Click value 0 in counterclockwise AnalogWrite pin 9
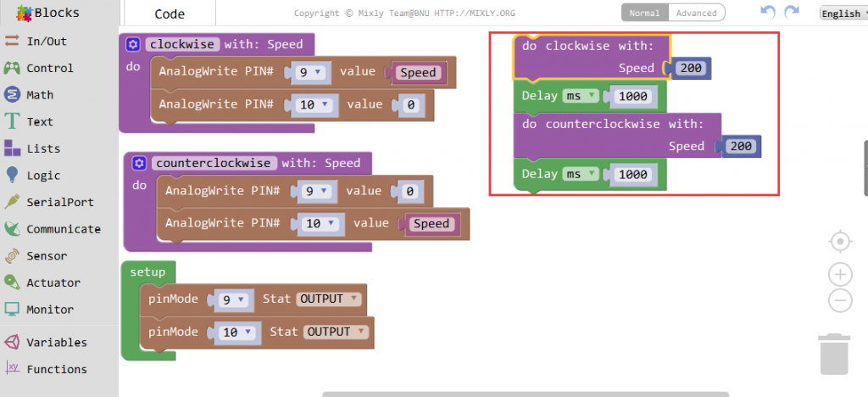 click(x=409, y=191)
